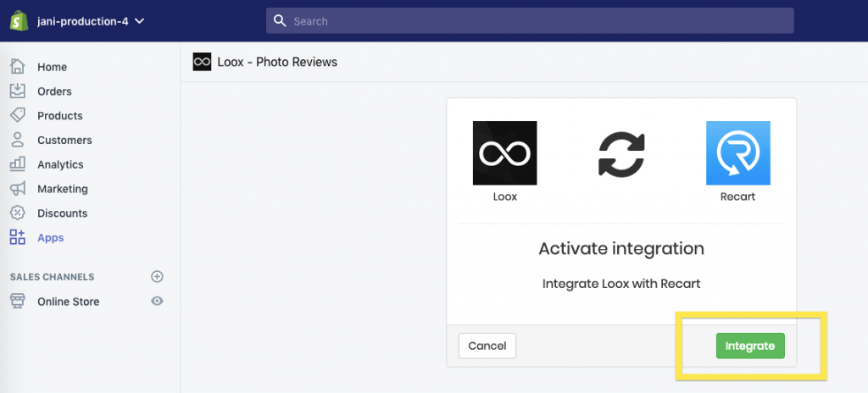Click the Marketing megaphone icon

point(18,188)
